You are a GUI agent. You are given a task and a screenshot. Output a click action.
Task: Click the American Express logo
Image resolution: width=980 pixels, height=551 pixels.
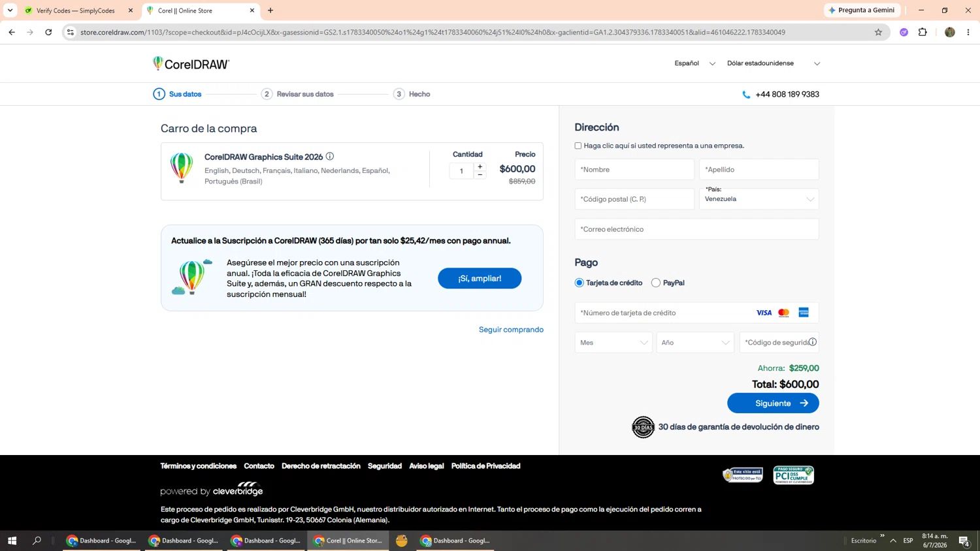click(x=804, y=313)
